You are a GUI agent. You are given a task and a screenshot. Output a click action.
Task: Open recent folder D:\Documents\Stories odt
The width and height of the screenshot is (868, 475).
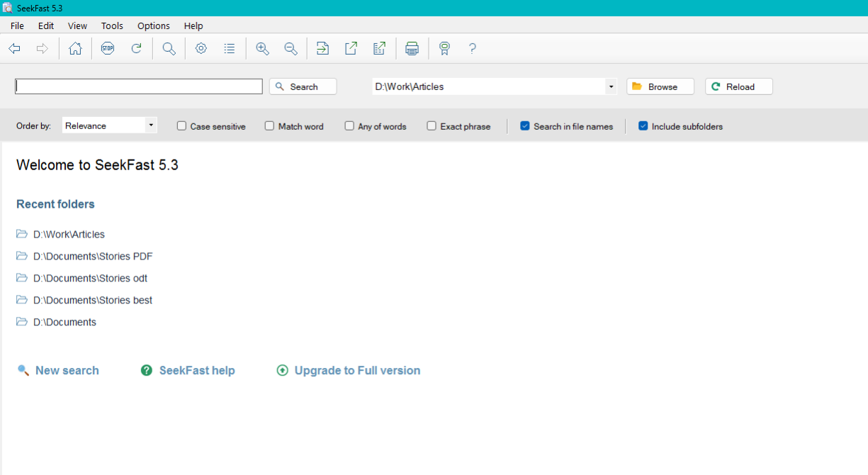pyautogui.click(x=90, y=278)
